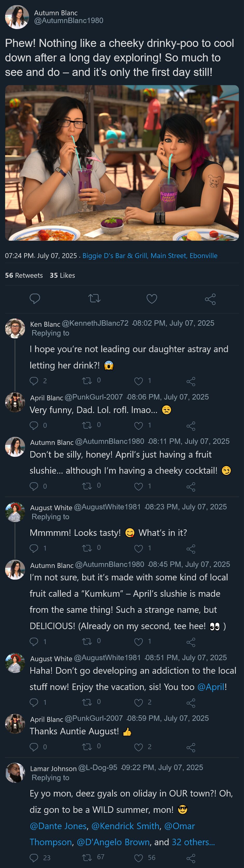Screen dimensions: 244x868
Task: Open the @Dante Jones mention
Action: pos(58,826)
